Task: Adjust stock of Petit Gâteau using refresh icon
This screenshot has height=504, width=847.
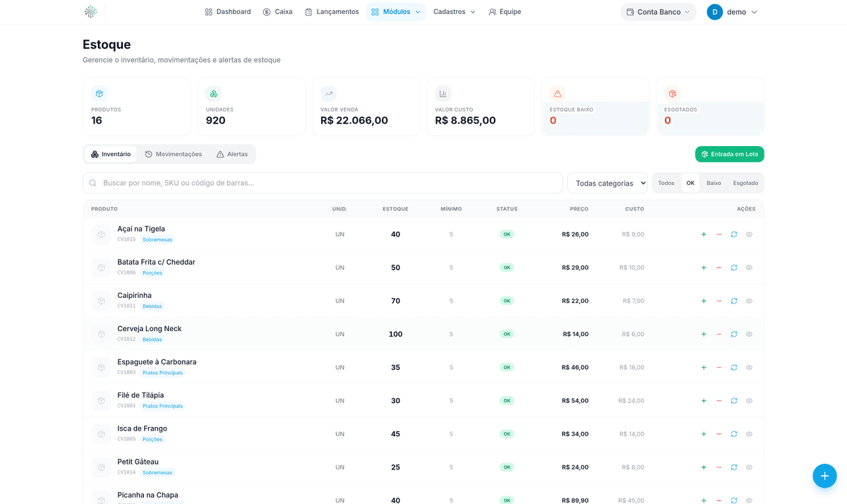Action: [x=734, y=467]
